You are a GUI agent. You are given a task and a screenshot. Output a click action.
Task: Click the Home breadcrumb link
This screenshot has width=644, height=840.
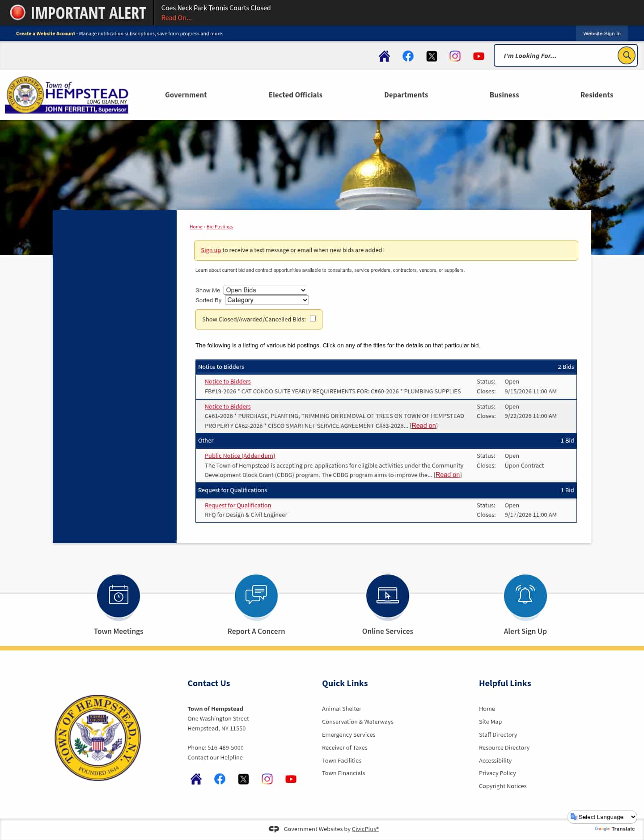(196, 227)
